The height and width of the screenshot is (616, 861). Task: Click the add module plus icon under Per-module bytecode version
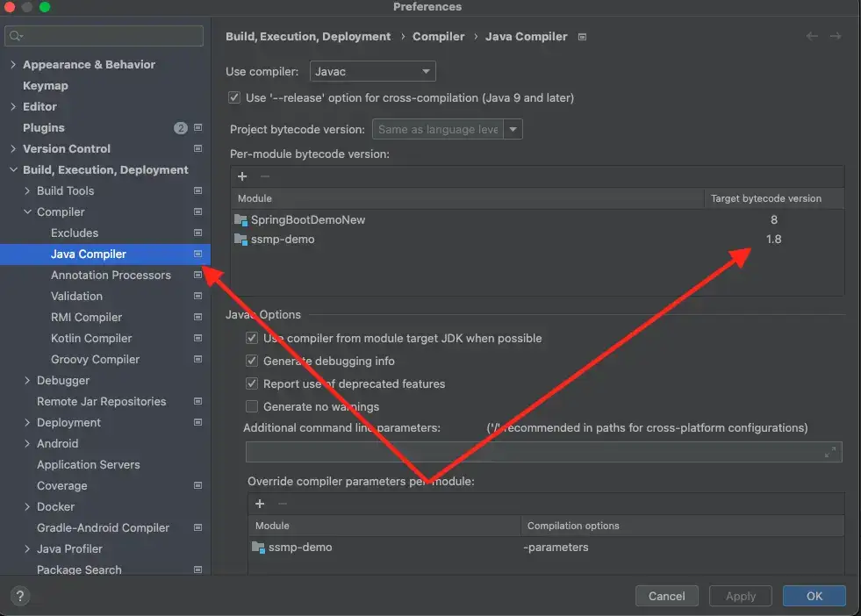pyautogui.click(x=242, y=176)
